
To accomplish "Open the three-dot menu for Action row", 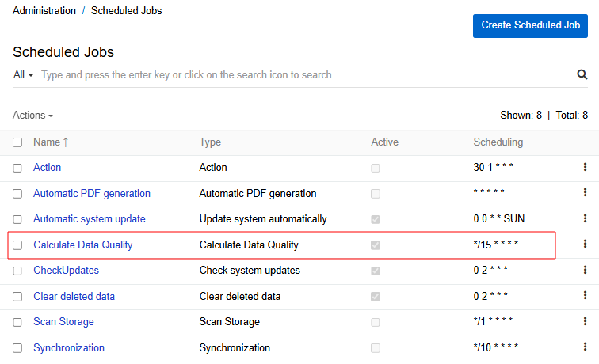I will pyautogui.click(x=585, y=167).
